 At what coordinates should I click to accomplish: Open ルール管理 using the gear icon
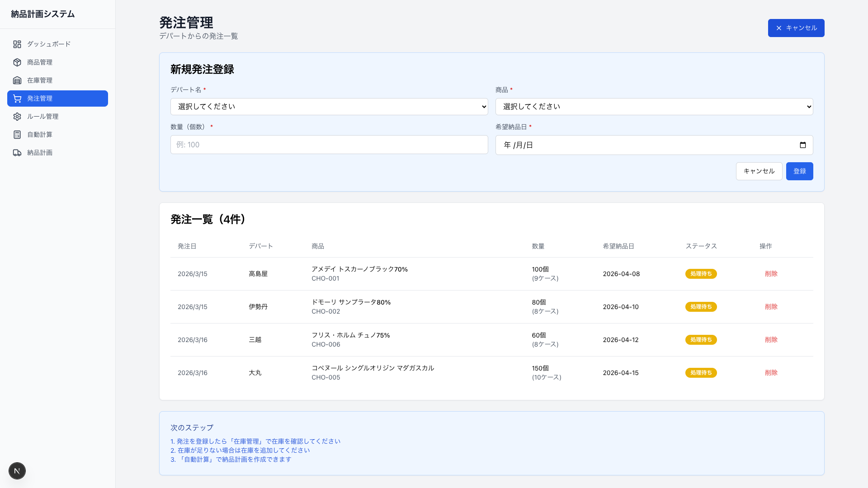tap(17, 117)
